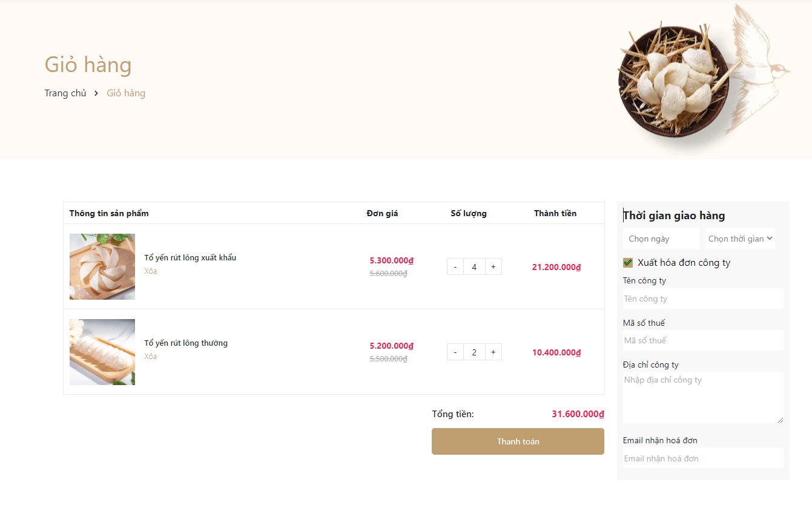Increase quantity of Tổ yến rút lông xuất khẩu

pyautogui.click(x=493, y=266)
